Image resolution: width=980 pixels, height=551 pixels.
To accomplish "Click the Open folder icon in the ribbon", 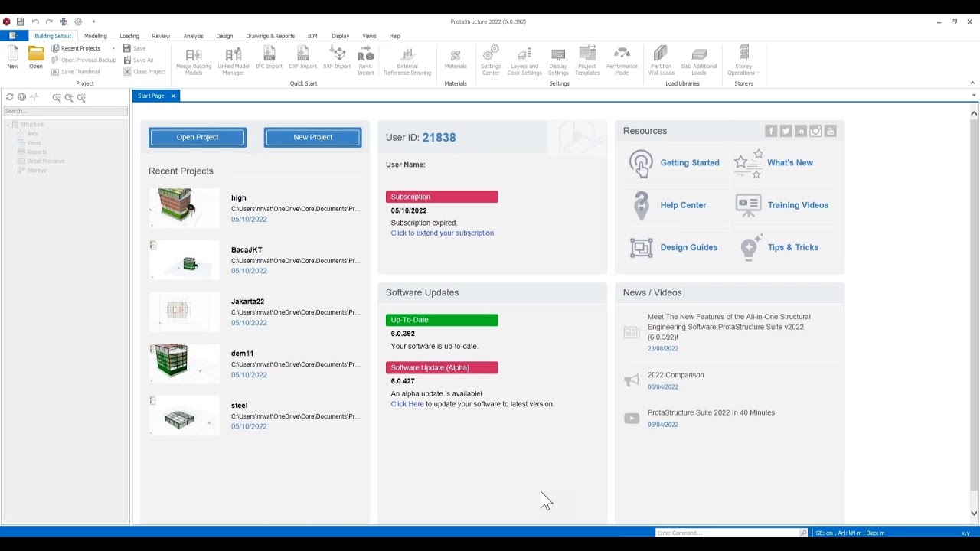I will (x=36, y=57).
